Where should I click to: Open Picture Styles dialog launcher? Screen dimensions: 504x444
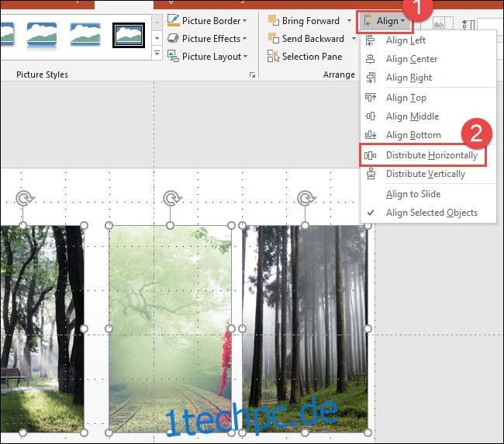[252, 75]
